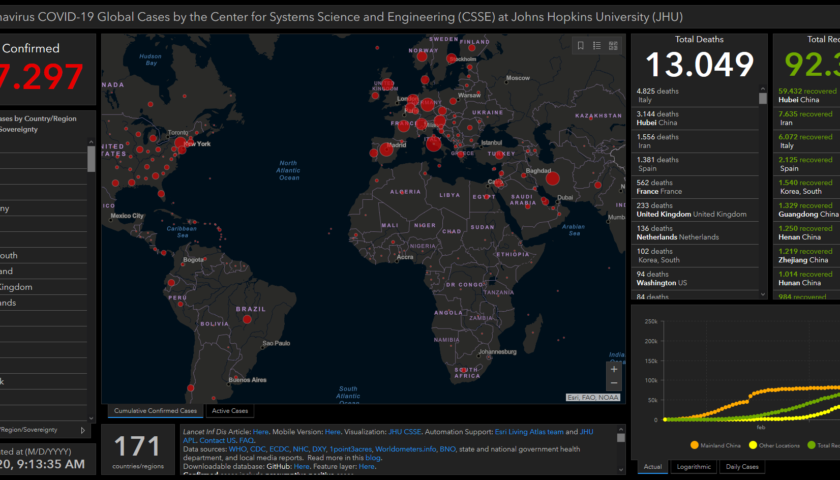This screenshot has width=840, height=480.
Task: Open the ECDC data source link
Action: (x=279, y=449)
